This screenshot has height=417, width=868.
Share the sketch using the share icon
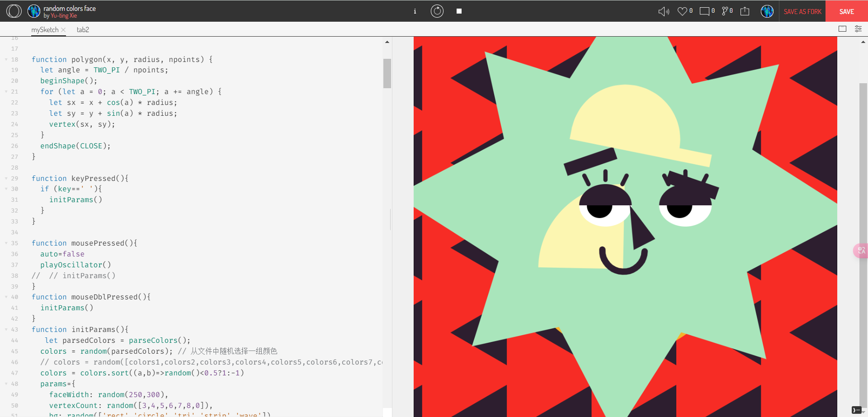(745, 11)
